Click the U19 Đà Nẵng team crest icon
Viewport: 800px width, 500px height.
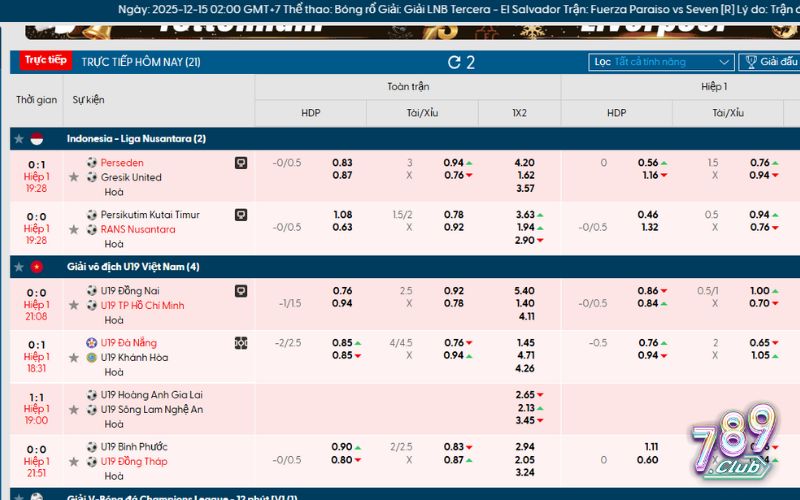tap(92, 342)
